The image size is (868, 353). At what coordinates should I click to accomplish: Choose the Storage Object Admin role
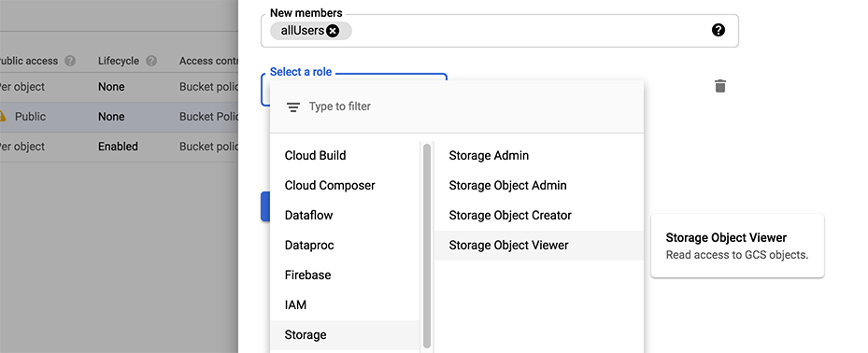click(x=538, y=185)
